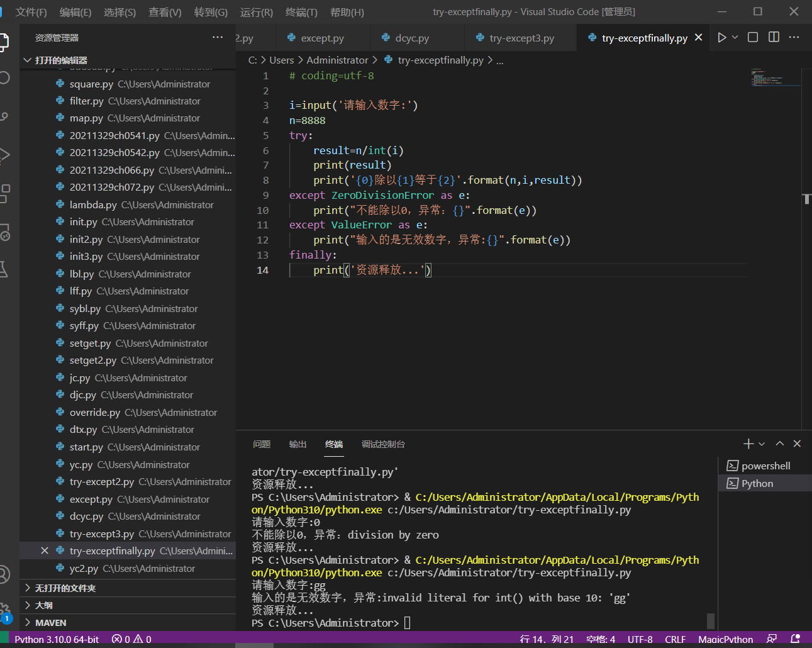Open notifications bell in status bar
Viewport: 812px width, 648px height.
click(795, 639)
